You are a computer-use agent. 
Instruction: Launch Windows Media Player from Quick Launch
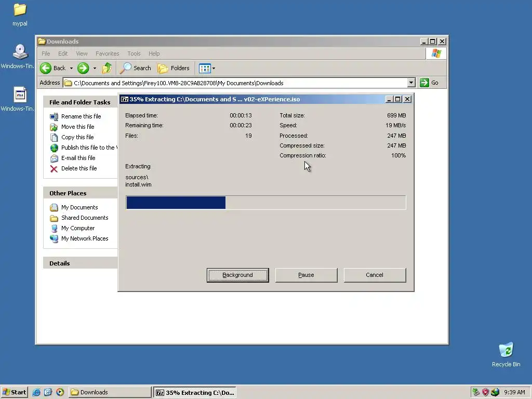60,392
